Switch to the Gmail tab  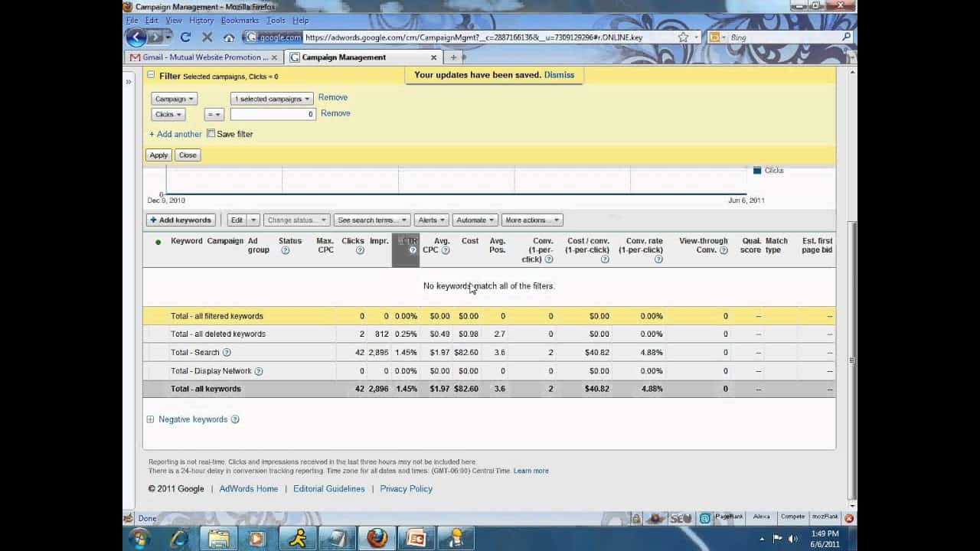pos(202,57)
